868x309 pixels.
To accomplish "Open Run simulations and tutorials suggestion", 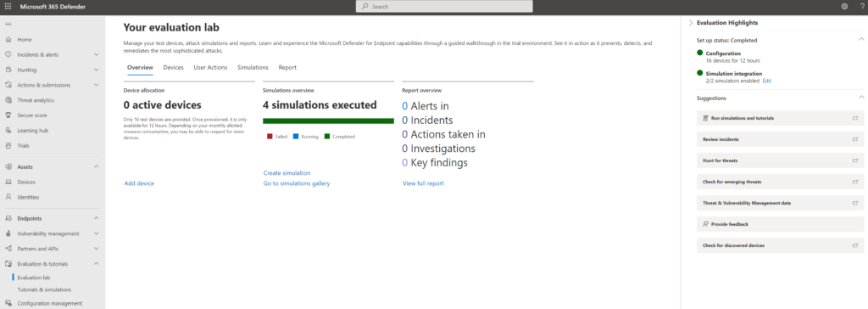I will tap(780, 118).
